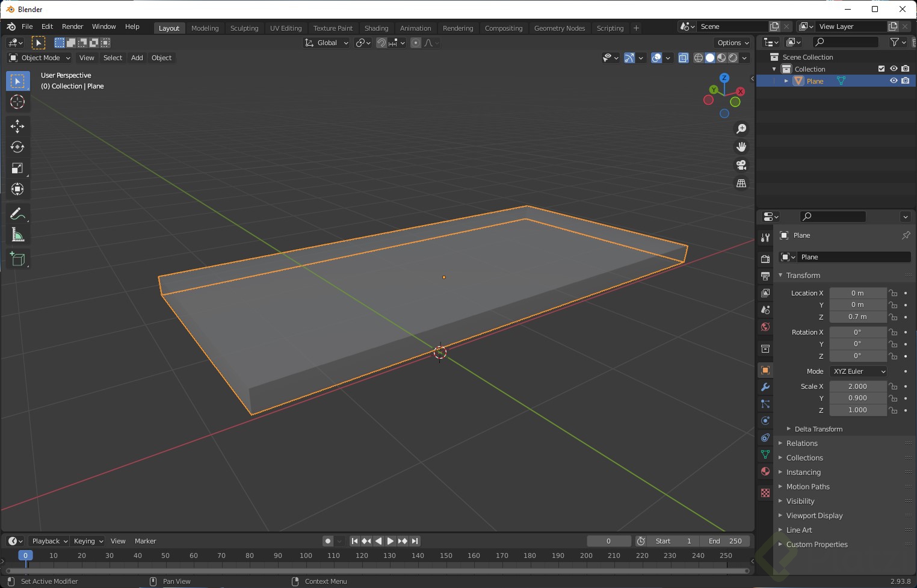Click the Options button in viewport header
Screen dimensions: 917x588
(x=733, y=43)
